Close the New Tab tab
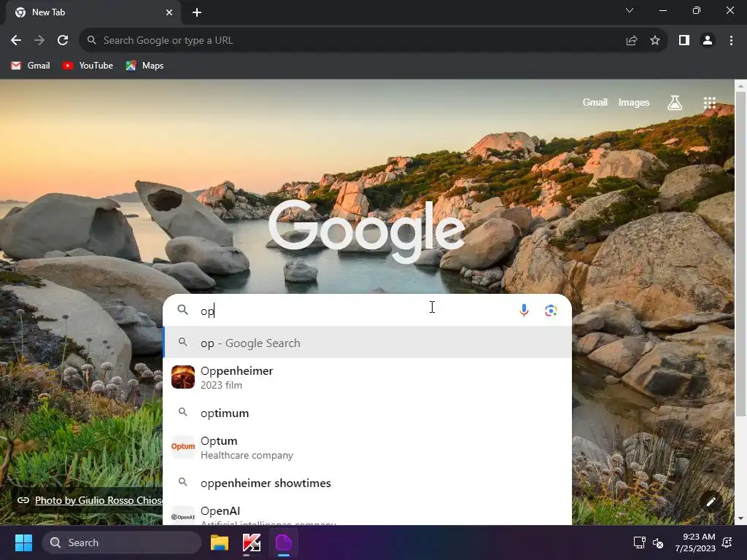Screen dimensions: 747x560 169,12
